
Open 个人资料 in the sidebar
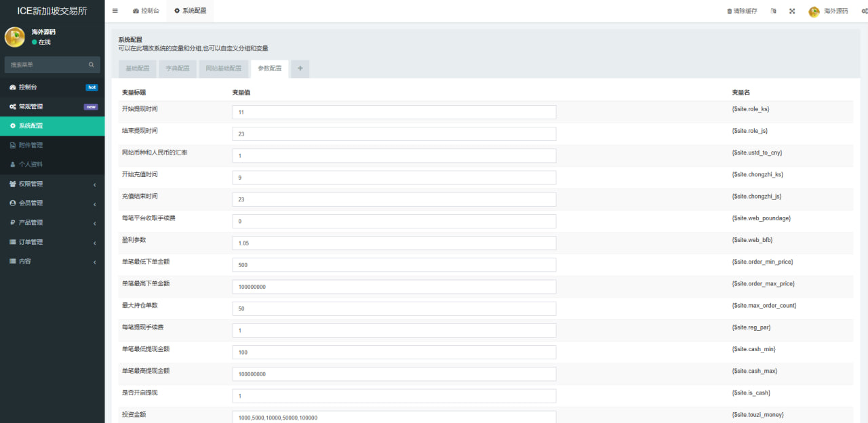pos(31,165)
